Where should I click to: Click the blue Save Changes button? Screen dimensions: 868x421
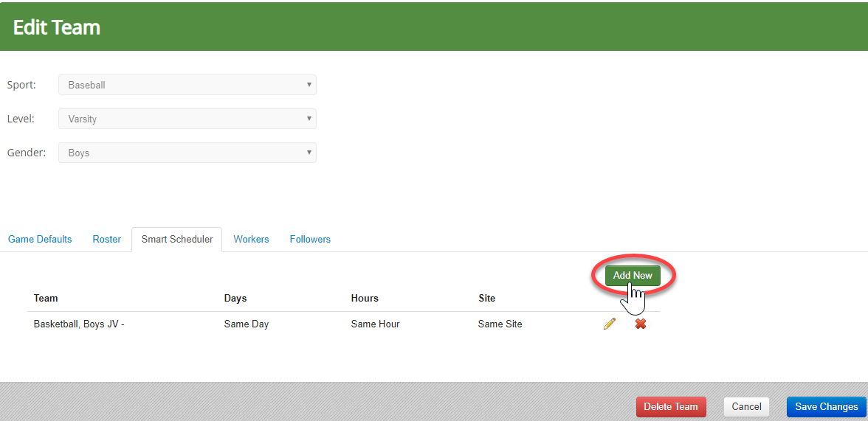827,406
